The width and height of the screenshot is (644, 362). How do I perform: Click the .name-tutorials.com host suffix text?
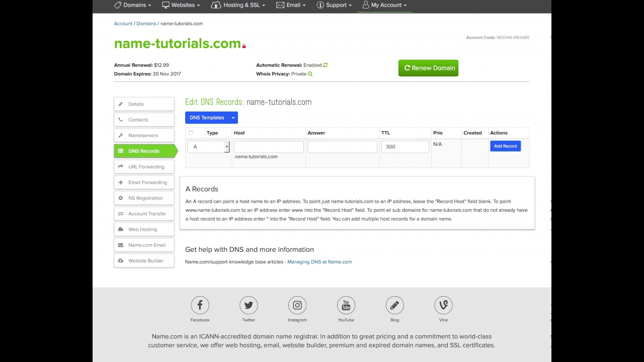256,156
